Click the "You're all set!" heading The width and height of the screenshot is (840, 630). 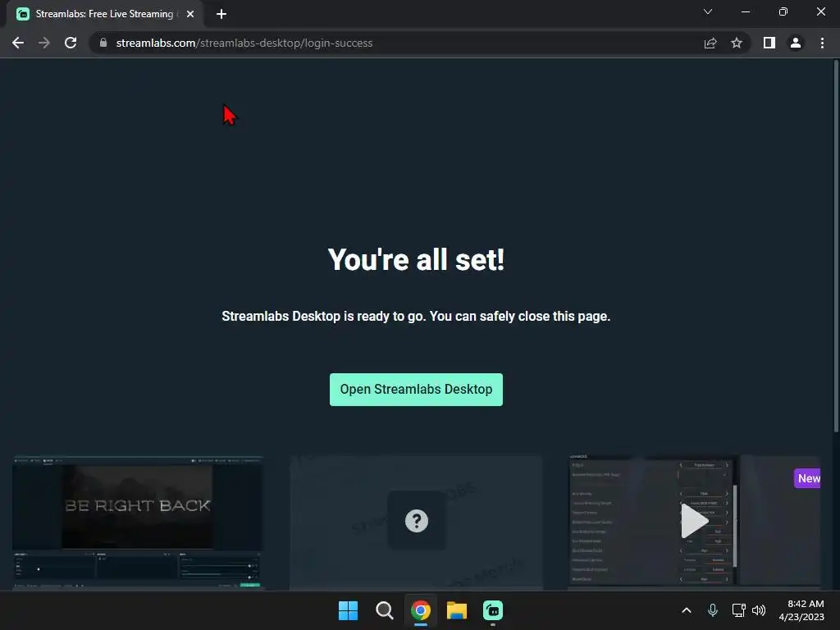point(416,260)
